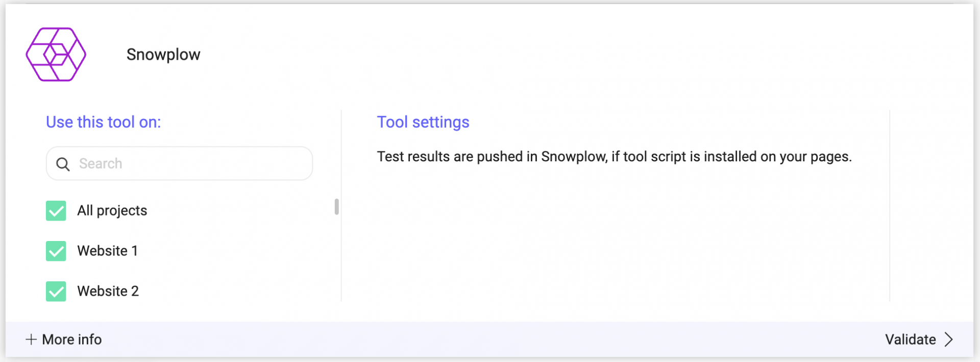Click the Validate button
Screen dimensions: 980x362
pos(919,340)
